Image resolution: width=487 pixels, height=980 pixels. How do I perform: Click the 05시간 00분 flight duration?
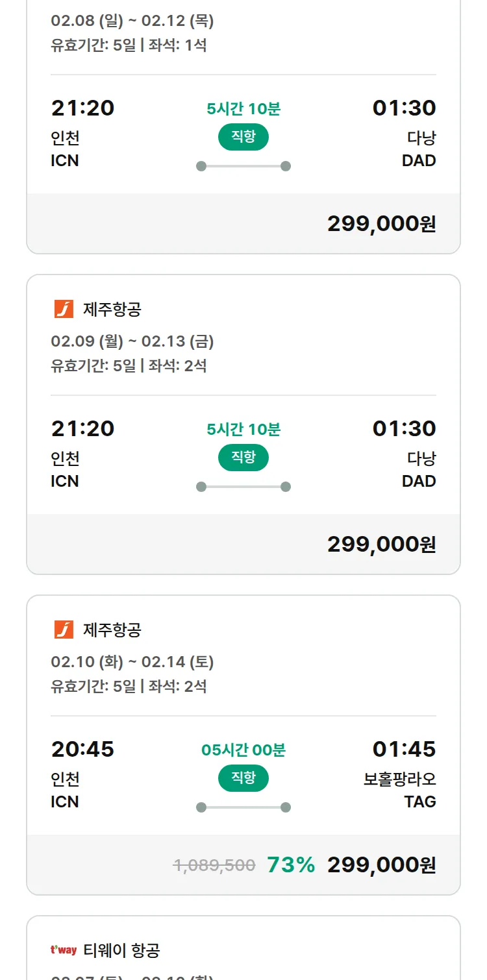click(x=243, y=750)
